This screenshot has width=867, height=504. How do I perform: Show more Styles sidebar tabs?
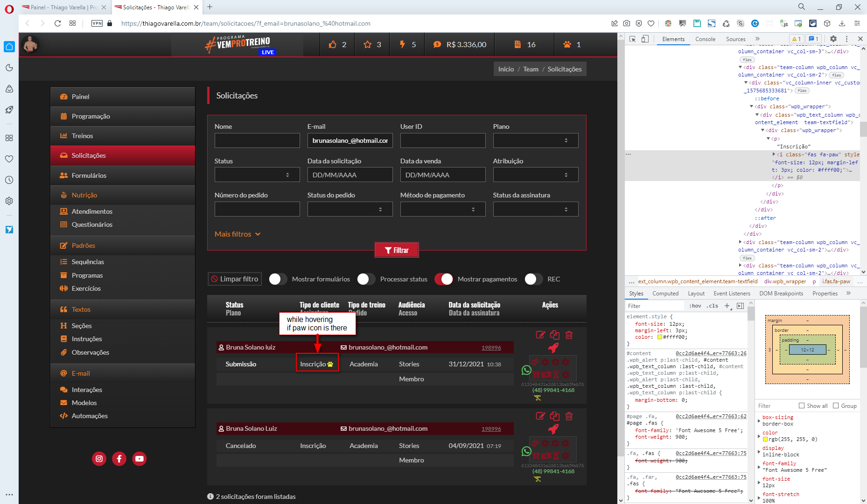tap(848, 293)
